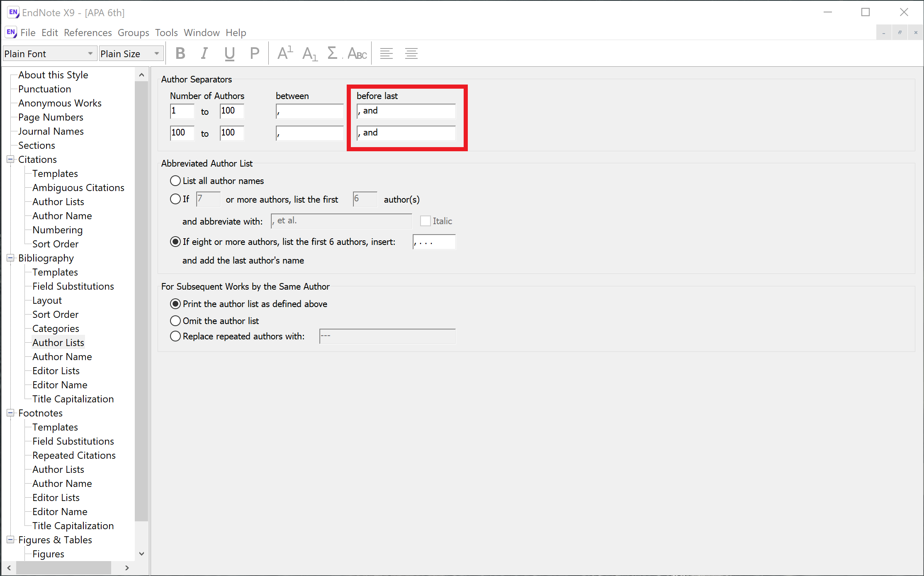Apply Bold formatting in toolbar

(x=180, y=53)
